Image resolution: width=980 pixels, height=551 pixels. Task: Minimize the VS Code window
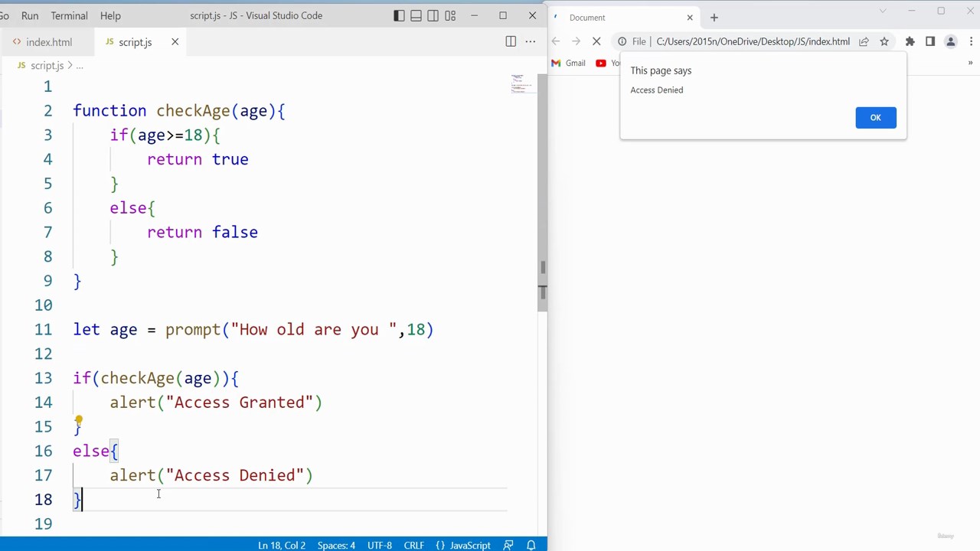pyautogui.click(x=474, y=15)
